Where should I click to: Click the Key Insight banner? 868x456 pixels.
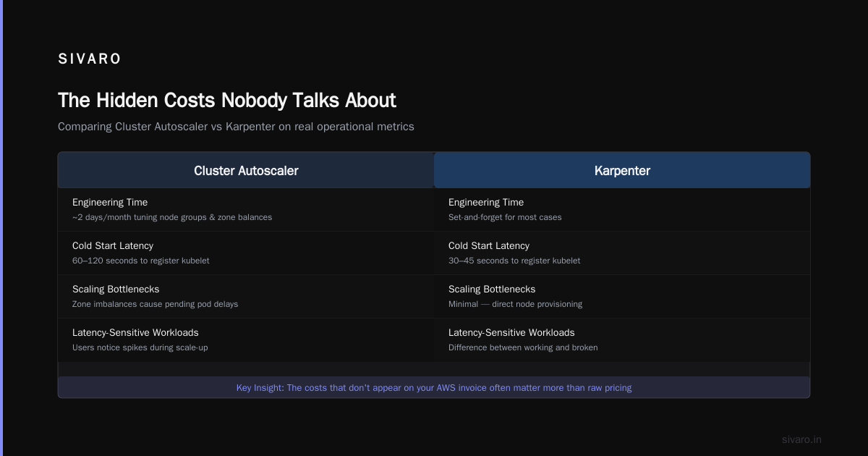click(434, 388)
